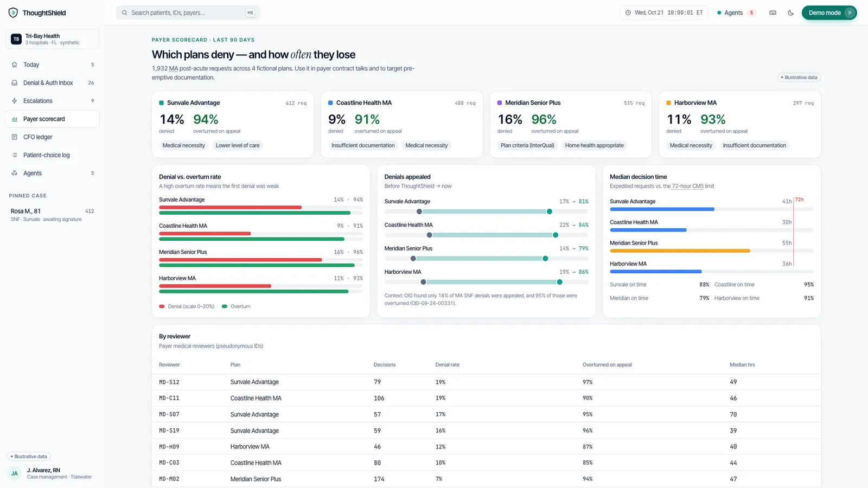Viewport: 868px width, 488px height.
Task: Open the Today menu item
Action: (x=52, y=65)
